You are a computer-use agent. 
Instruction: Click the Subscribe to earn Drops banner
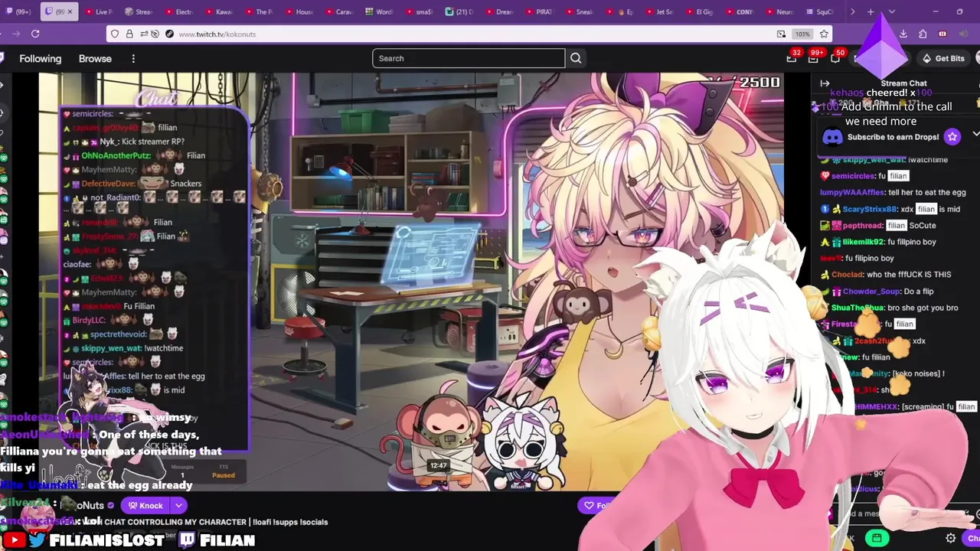click(x=892, y=137)
